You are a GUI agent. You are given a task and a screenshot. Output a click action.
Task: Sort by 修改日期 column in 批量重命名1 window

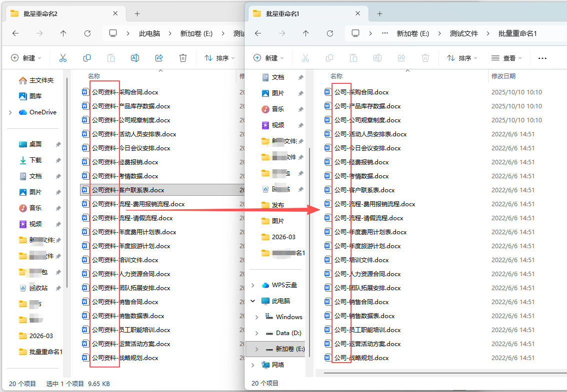pyautogui.click(x=503, y=76)
